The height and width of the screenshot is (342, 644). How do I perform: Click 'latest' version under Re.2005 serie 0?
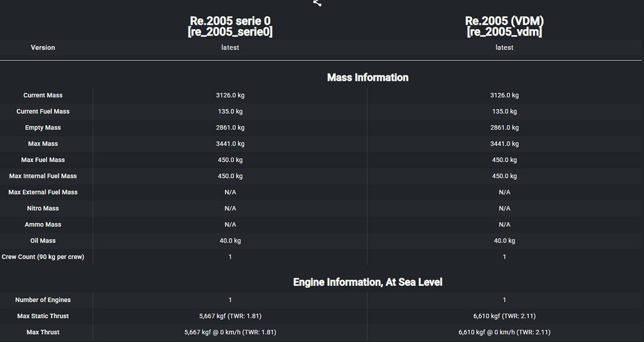pyautogui.click(x=230, y=48)
